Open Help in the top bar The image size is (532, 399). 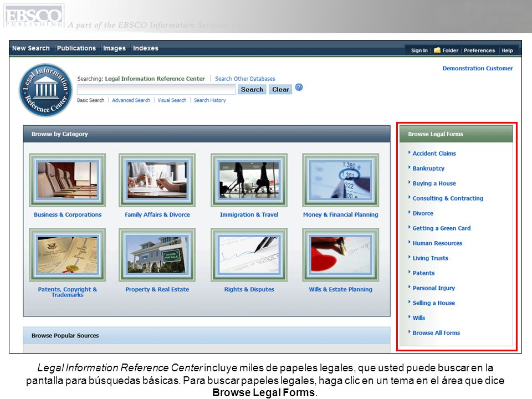507,50
